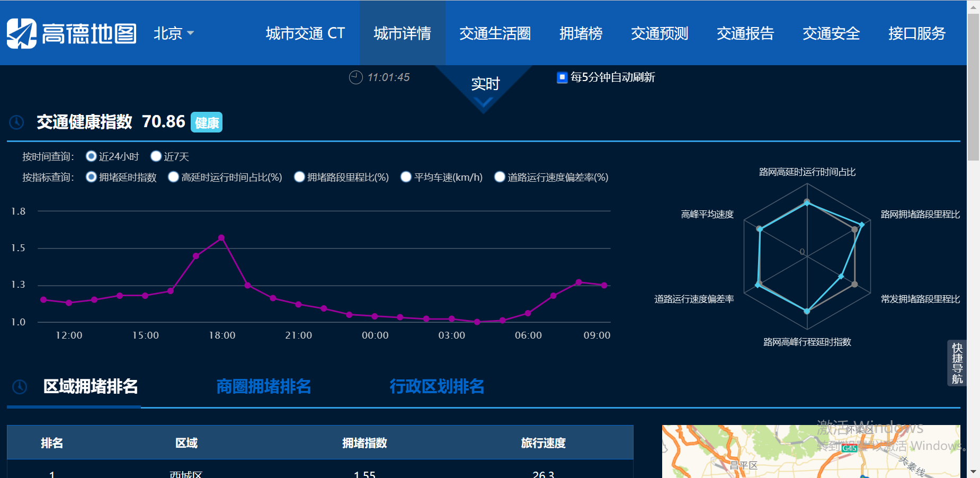Click the 区域 column header
This screenshot has width=980, height=478.
(186, 443)
